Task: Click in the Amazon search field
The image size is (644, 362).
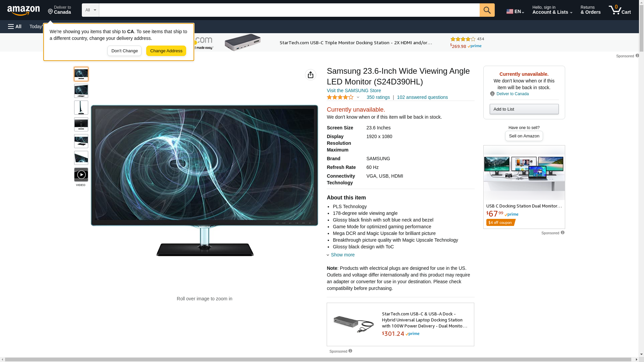Action: (x=289, y=10)
